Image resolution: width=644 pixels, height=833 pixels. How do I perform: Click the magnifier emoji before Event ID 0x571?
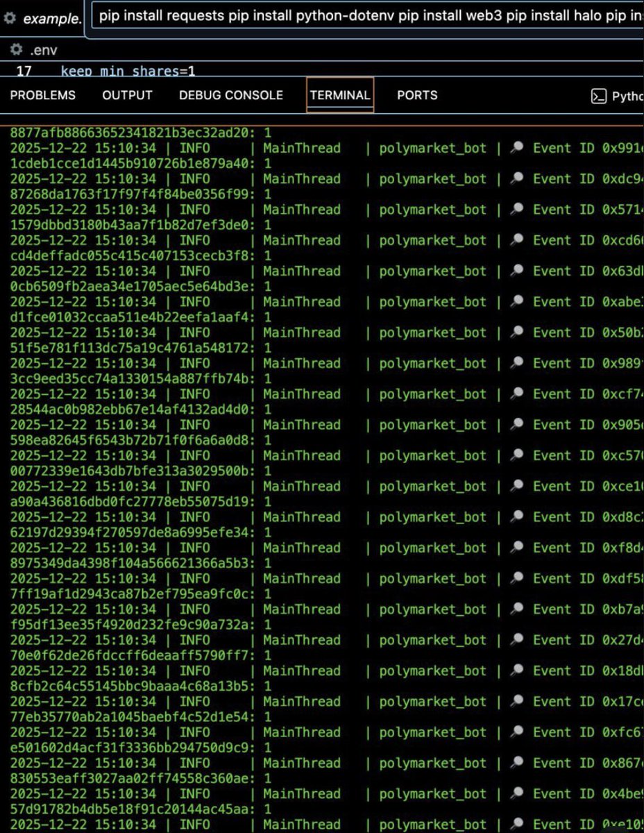(516, 210)
